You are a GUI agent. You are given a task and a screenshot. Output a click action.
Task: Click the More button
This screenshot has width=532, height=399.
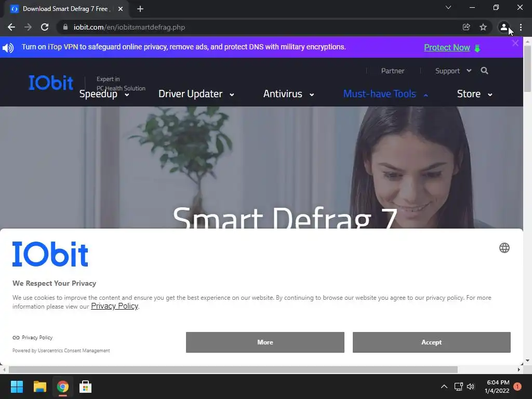pyautogui.click(x=265, y=342)
